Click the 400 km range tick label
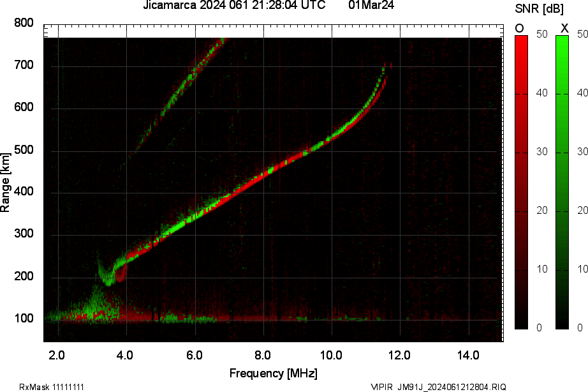 tap(24, 192)
